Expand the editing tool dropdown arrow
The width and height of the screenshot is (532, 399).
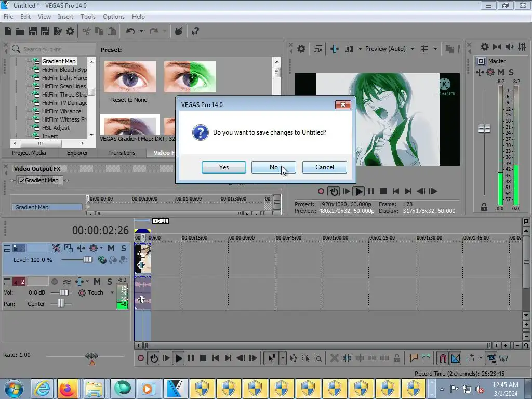click(282, 358)
